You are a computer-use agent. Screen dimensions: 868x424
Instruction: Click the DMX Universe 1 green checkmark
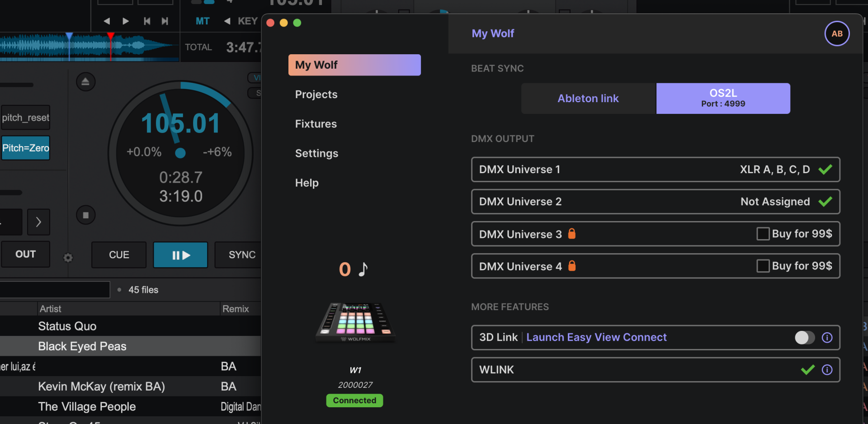pos(825,170)
